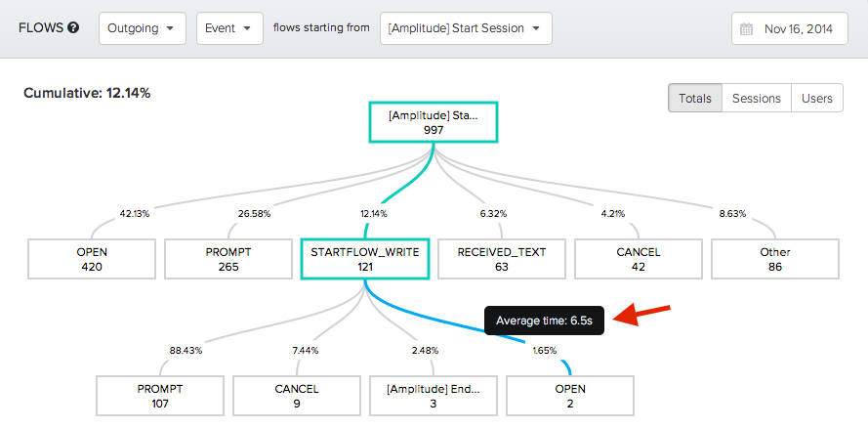Click the [Amplitude] End node with 3
This screenshot has height=429, width=868.
point(434,396)
